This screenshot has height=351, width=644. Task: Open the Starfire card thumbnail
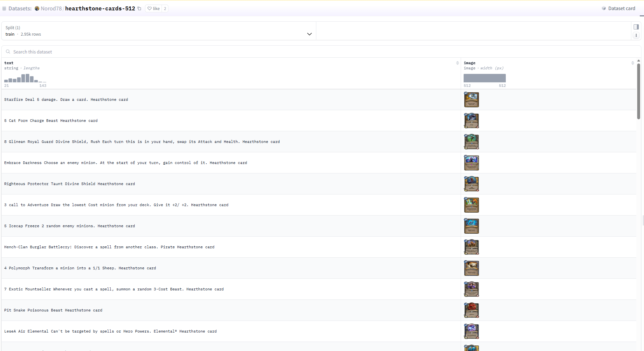(x=471, y=99)
